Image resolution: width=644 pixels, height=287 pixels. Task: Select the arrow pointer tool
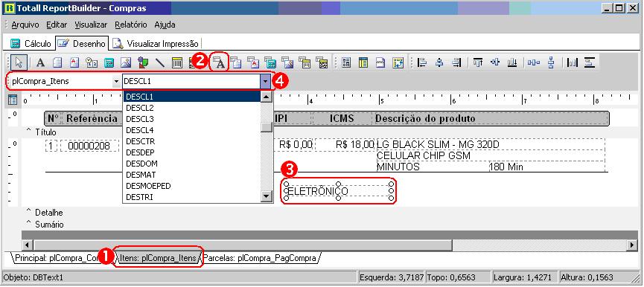tap(19, 62)
